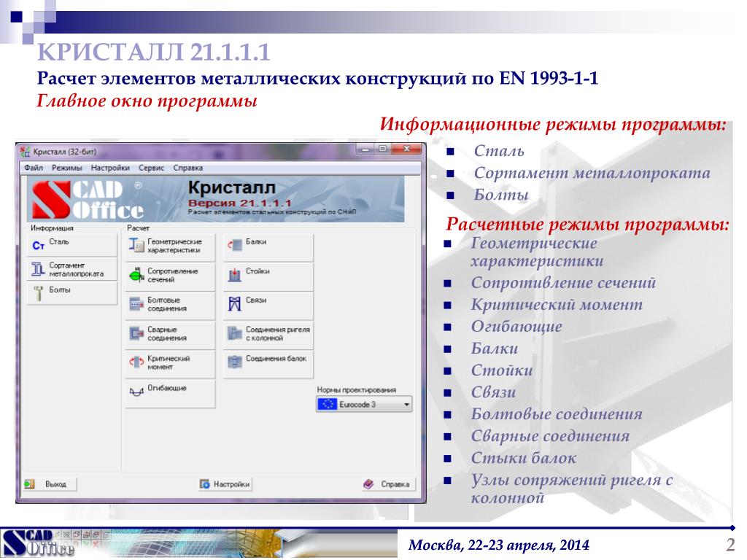Minimize the Кристалл window
Image resolution: width=747 pixels, height=560 pixels.
point(365,149)
